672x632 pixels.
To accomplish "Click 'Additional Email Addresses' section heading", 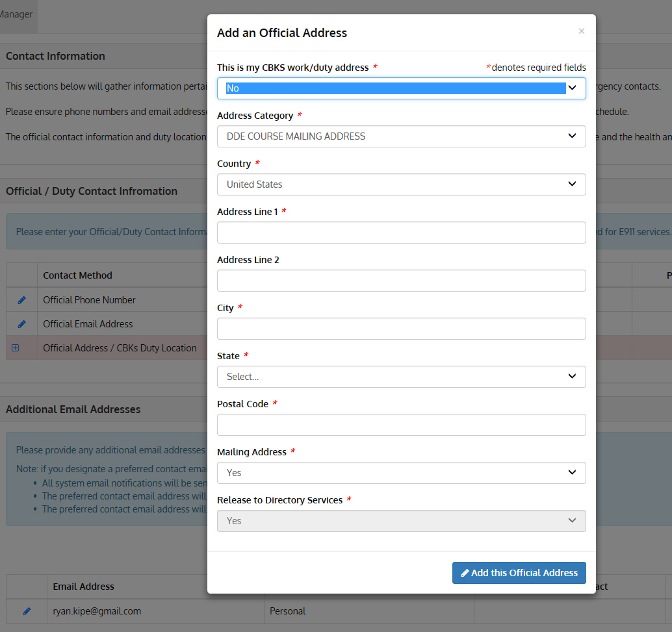I will pyautogui.click(x=73, y=409).
